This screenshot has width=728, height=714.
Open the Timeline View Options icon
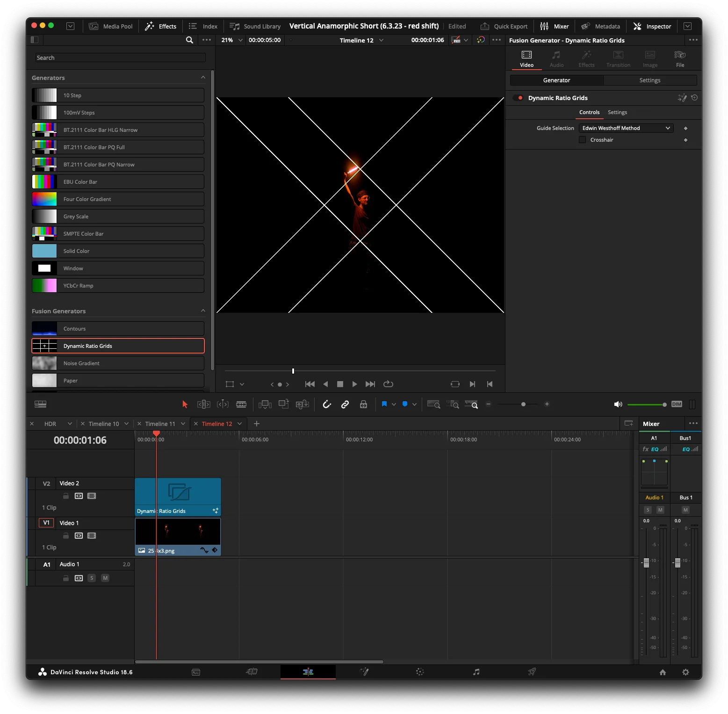click(x=41, y=404)
